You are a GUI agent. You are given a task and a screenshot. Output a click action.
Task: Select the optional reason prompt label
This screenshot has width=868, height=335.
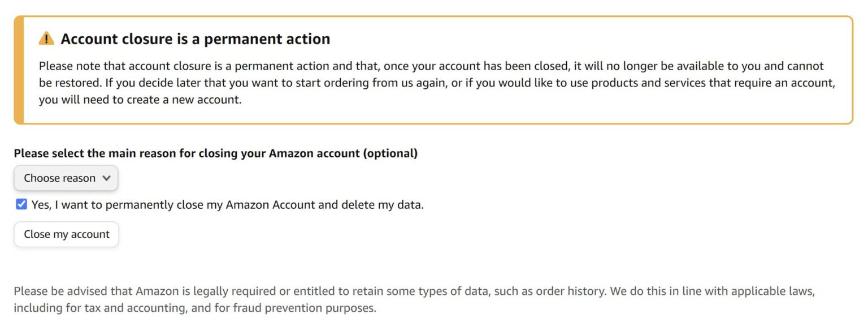[x=215, y=153]
